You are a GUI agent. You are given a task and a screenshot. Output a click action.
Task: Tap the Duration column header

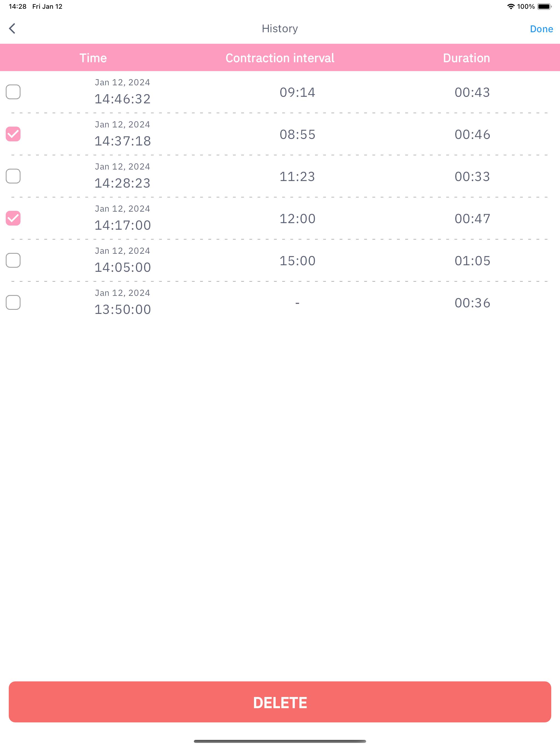466,58
